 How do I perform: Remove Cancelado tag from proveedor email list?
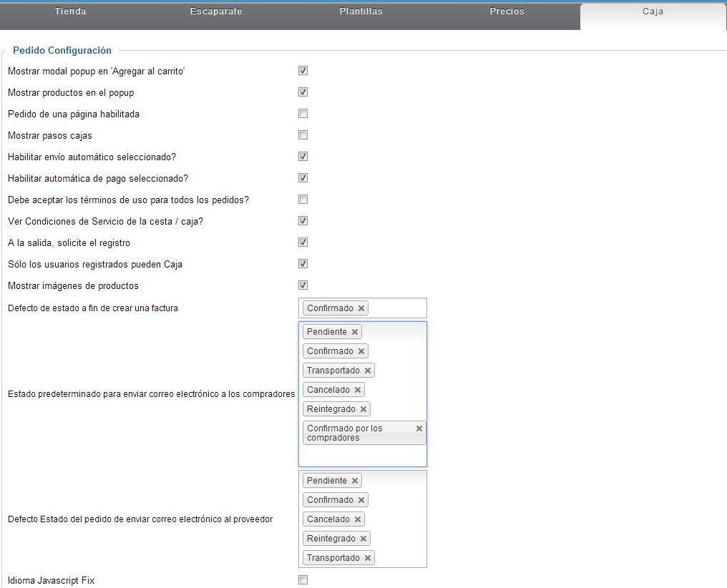pos(358,519)
